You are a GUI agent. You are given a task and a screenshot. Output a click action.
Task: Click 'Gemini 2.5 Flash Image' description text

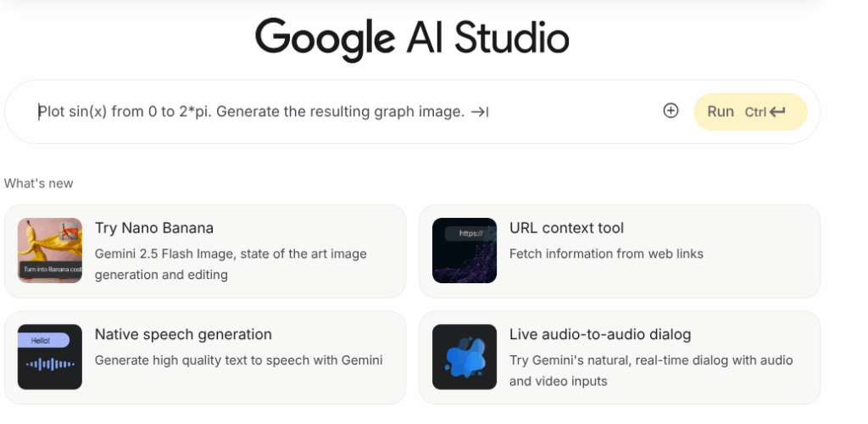231,264
